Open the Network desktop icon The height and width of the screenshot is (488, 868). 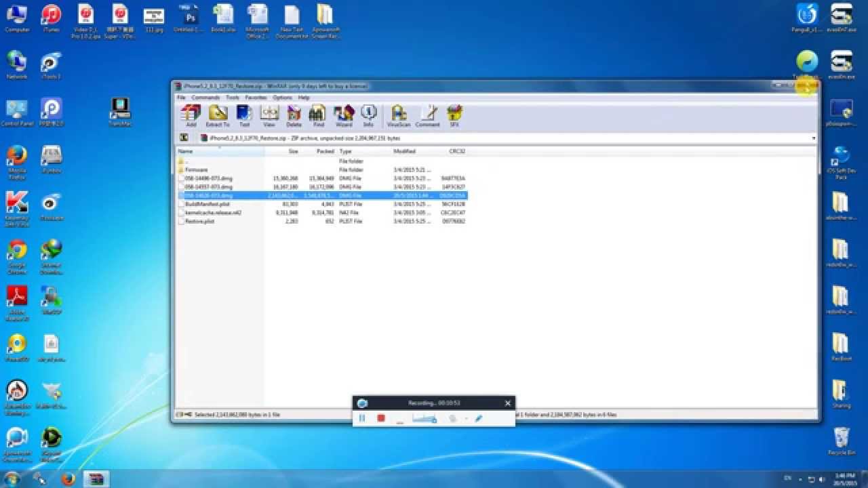(17, 65)
